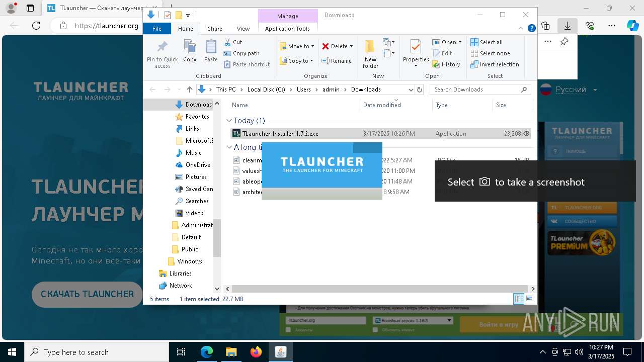Select Network in navigation pane
This screenshot has width=644, height=362.
[175, 286]
